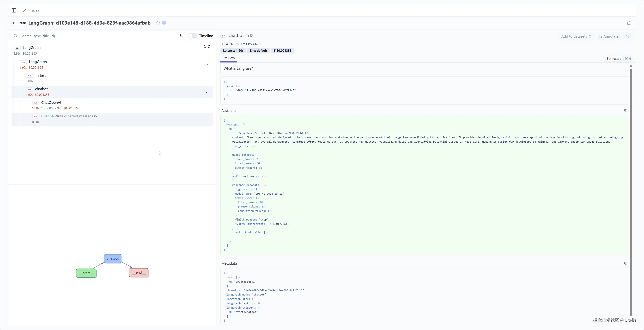Expand the LangGraph row chevron
Viewport: 644px width, 330px height.
pyautogui.click(x=207, y=65)
